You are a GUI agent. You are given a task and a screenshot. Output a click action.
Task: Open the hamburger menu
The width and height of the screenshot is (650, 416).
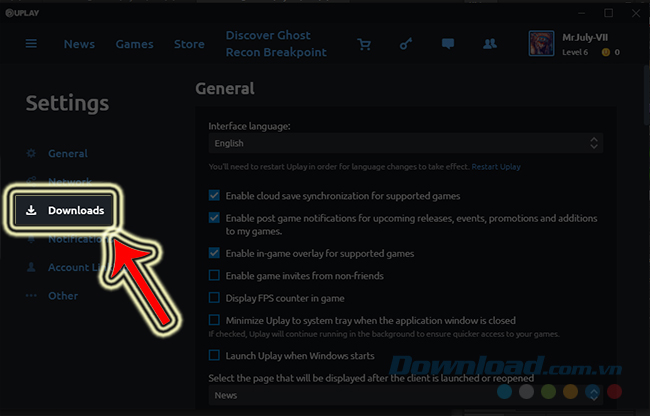coord(31,44)
